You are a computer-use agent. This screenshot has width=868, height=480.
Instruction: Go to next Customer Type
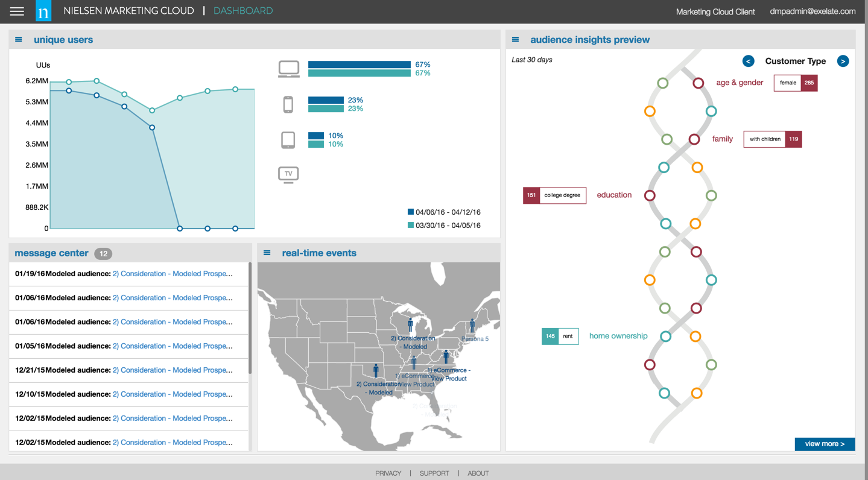pyautogui.click(x=843, y=61)
